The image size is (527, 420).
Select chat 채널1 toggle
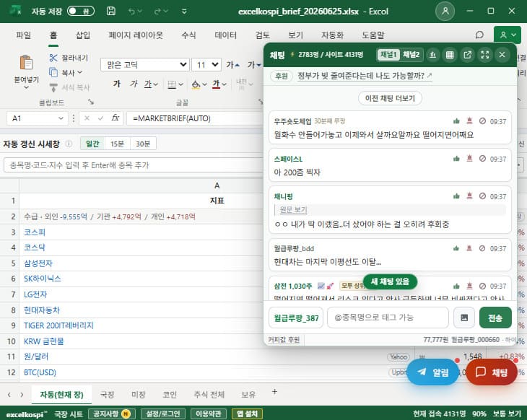388,54
